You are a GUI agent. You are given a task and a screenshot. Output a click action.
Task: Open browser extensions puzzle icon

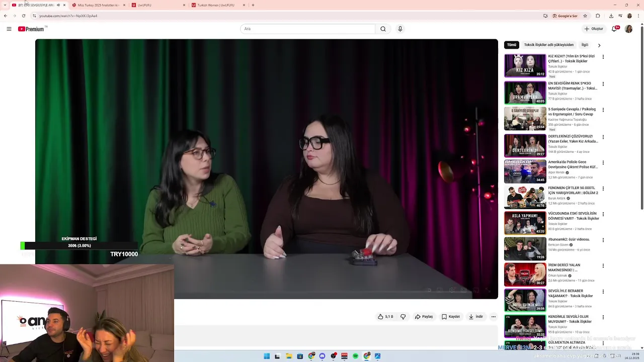pos(598,16)
